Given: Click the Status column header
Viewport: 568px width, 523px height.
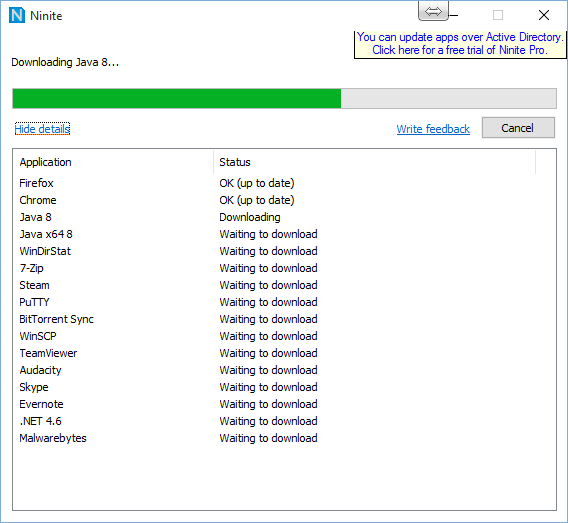Looking at the screenshot, I should [x=374, y=162].
